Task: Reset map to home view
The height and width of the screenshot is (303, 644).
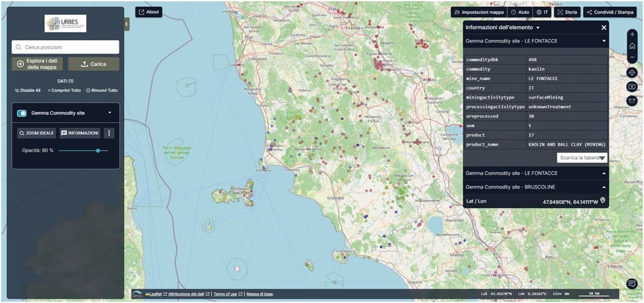Action: 632,45
